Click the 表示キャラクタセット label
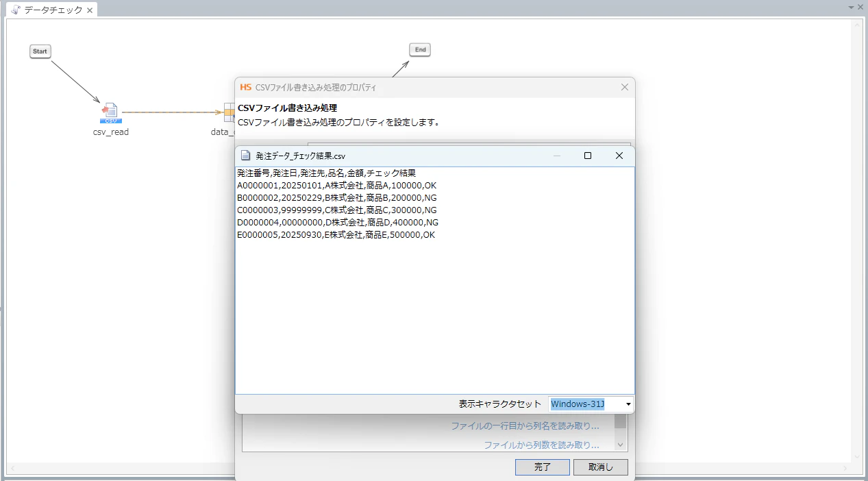The width and height of the screenshot is (868, 481). pyautogui.click(x=500, y=404)
